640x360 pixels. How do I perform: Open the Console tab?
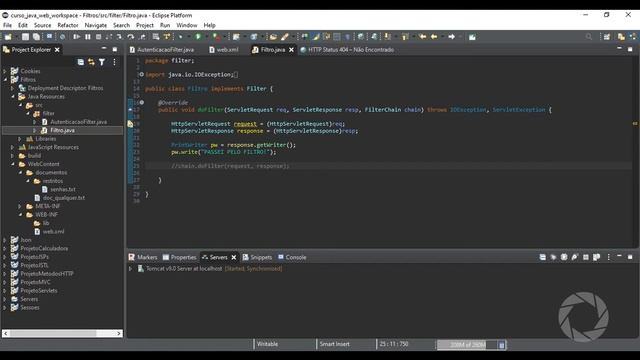(292, 257)
